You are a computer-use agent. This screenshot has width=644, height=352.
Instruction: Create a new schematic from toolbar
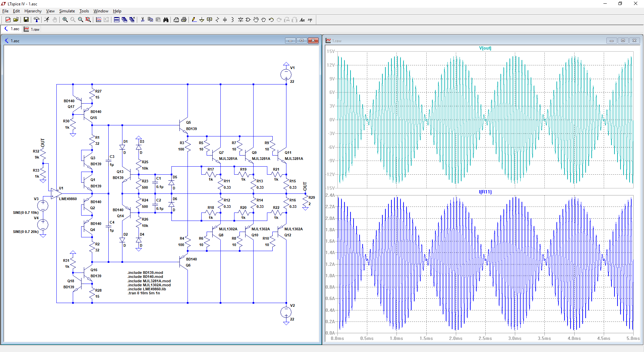pyautogui.click(x=8, y=20)
